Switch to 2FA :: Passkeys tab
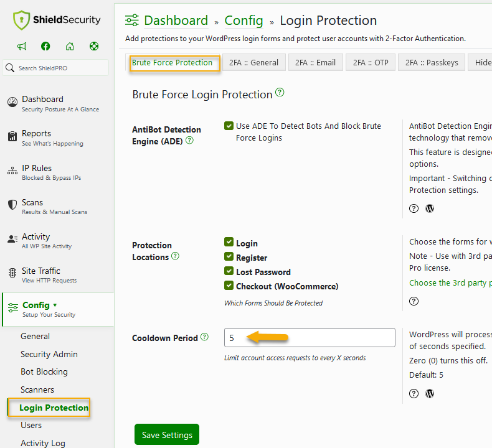The height and width of the screenshot is (448, 492). click(x=432, y=63)
